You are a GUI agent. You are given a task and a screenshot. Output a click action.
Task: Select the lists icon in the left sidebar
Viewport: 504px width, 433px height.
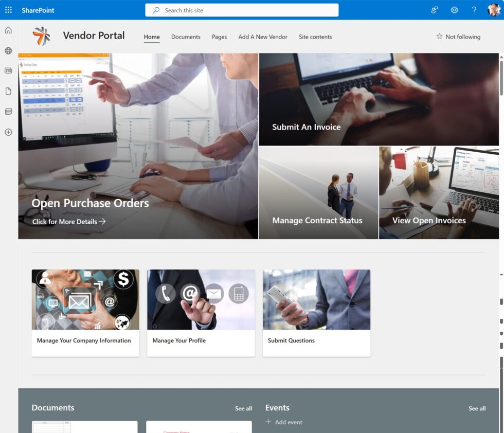click(8, 111)
